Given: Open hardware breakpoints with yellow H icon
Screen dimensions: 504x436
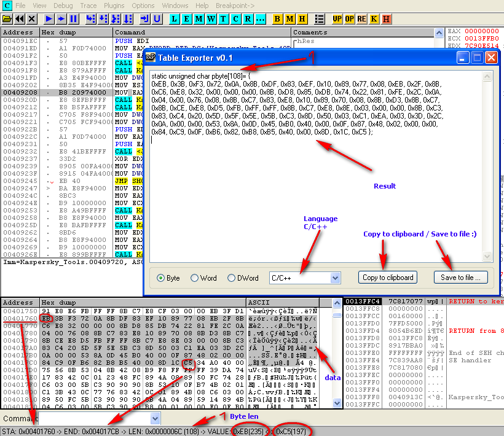Looking at the screenshot, I should pos(302,19).
